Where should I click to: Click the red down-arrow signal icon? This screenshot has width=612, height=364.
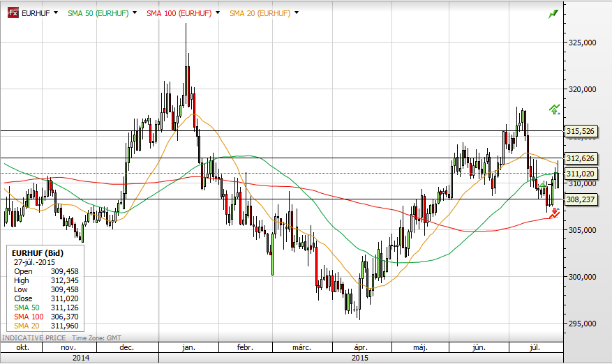[x=553, y=214]
